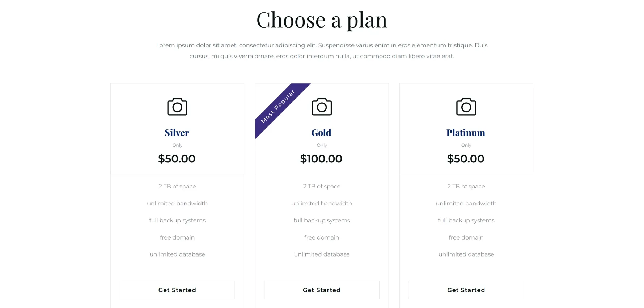Click the Platinum plan title
This screenshot has width=644, height=308.
[x=466, y=133]
